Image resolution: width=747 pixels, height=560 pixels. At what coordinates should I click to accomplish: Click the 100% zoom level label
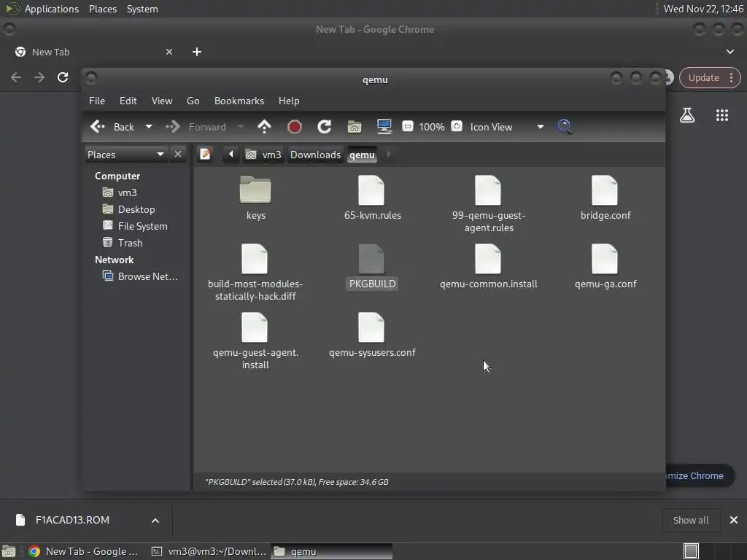pos(432,127)
